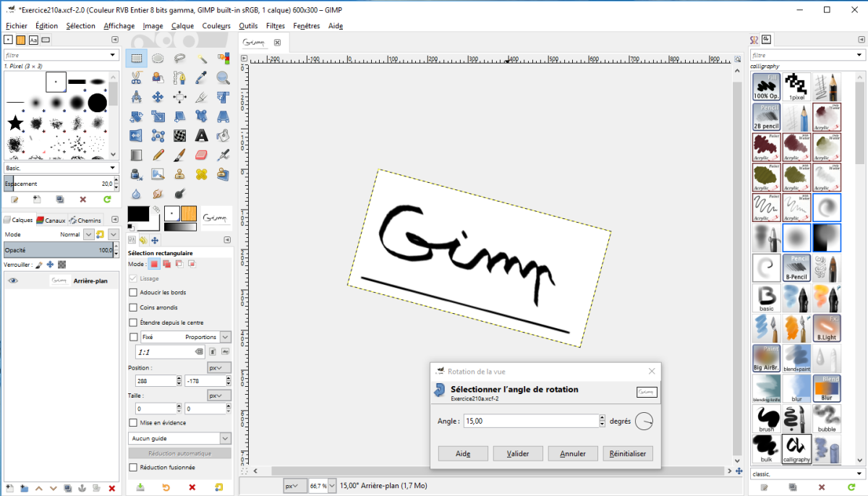Enable Réduction fusionnée checkbox
The image size is (868, 496).
(x=133, y=467)
